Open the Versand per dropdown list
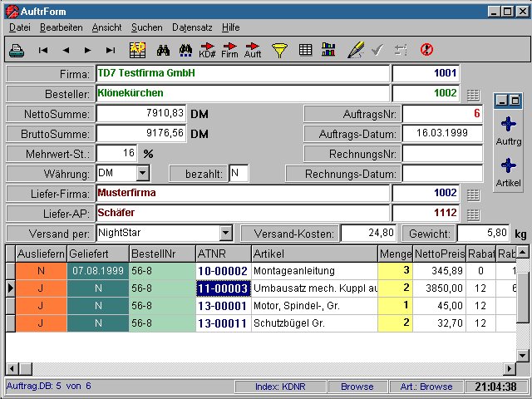 click(x=225, y=233)
